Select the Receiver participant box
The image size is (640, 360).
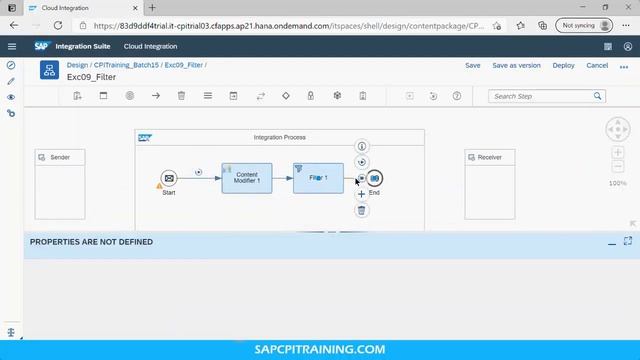(490, 184)
